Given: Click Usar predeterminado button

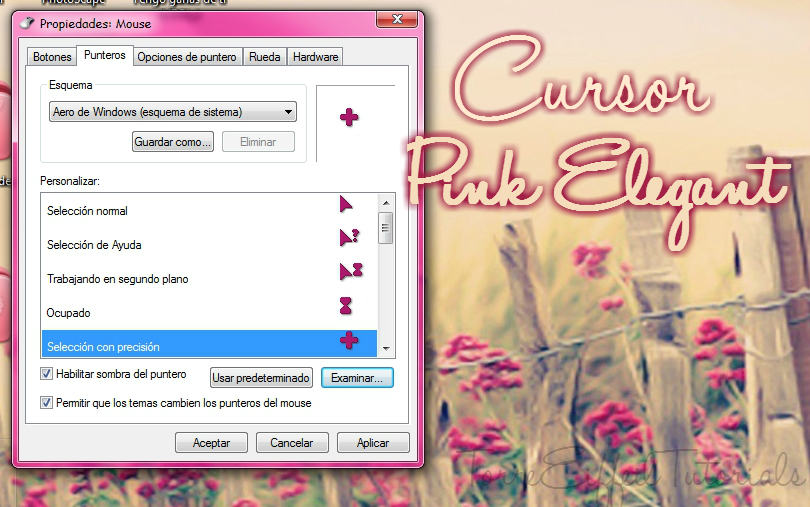Looking at the screenshot, I should coord(261,378).
